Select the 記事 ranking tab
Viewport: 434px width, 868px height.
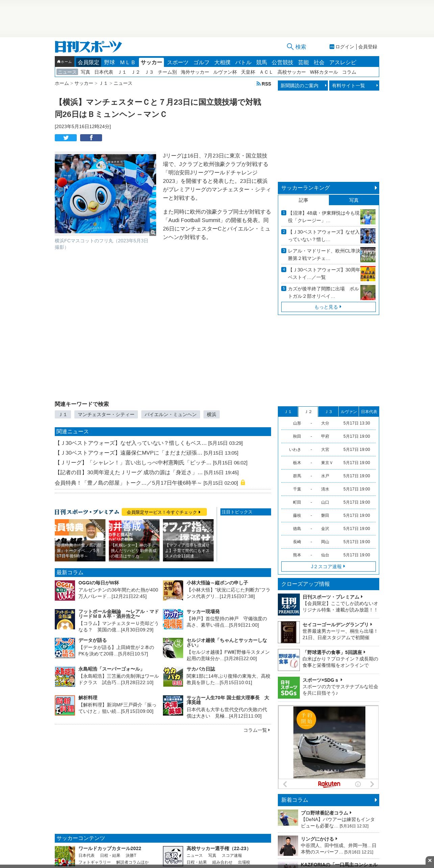[x=303, y=200]
